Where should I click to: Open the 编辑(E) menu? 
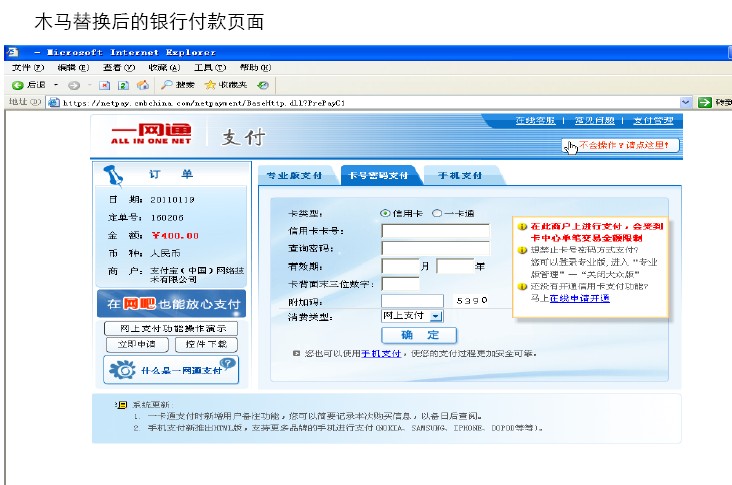point(73,68)
